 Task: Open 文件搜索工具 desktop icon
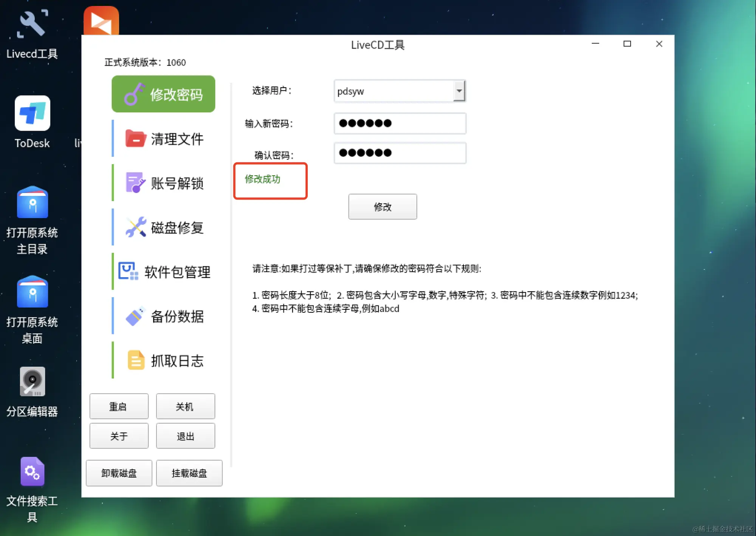click(32, 471)
